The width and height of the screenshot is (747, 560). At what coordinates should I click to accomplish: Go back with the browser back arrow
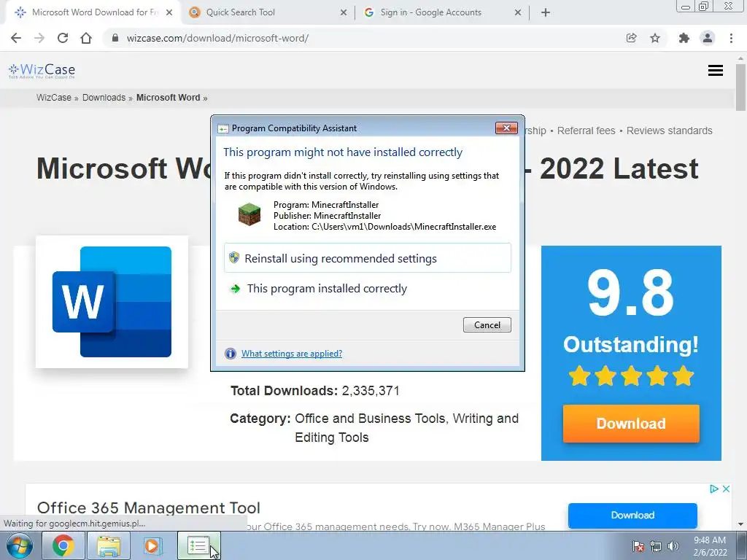pyautogui.click(x=16, y=38)
